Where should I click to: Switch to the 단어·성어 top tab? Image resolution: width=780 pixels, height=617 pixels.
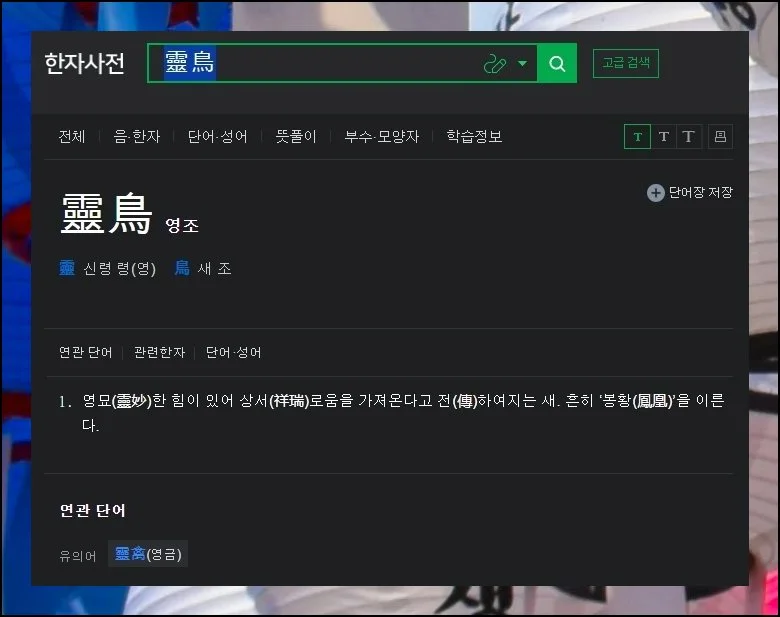click(217, 136)
